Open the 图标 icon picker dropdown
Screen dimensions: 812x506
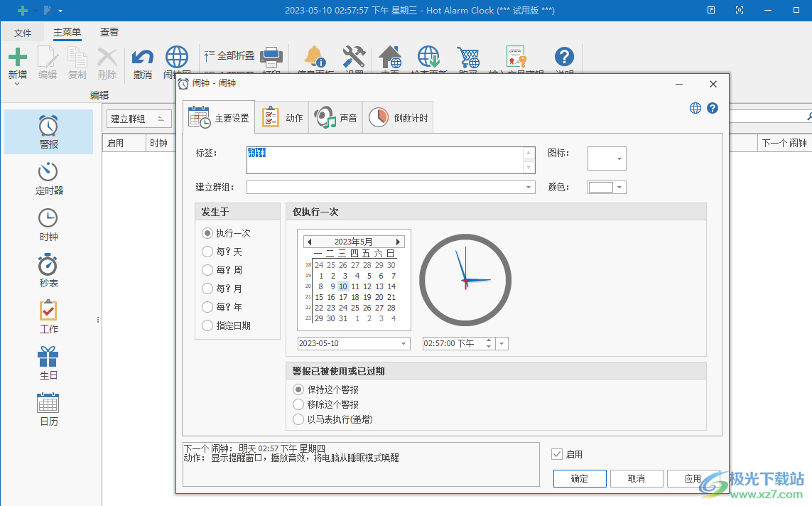pyautogui.click(x=619, y=158)
